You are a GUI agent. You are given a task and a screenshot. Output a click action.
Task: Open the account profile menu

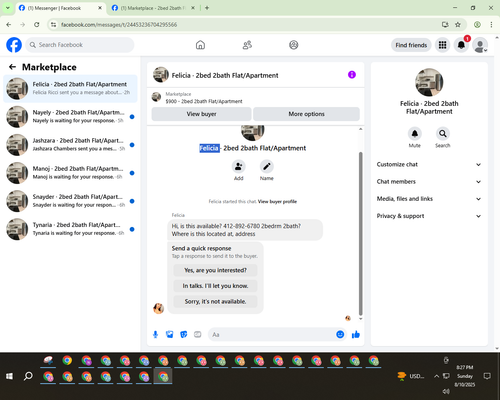(480, 45)
